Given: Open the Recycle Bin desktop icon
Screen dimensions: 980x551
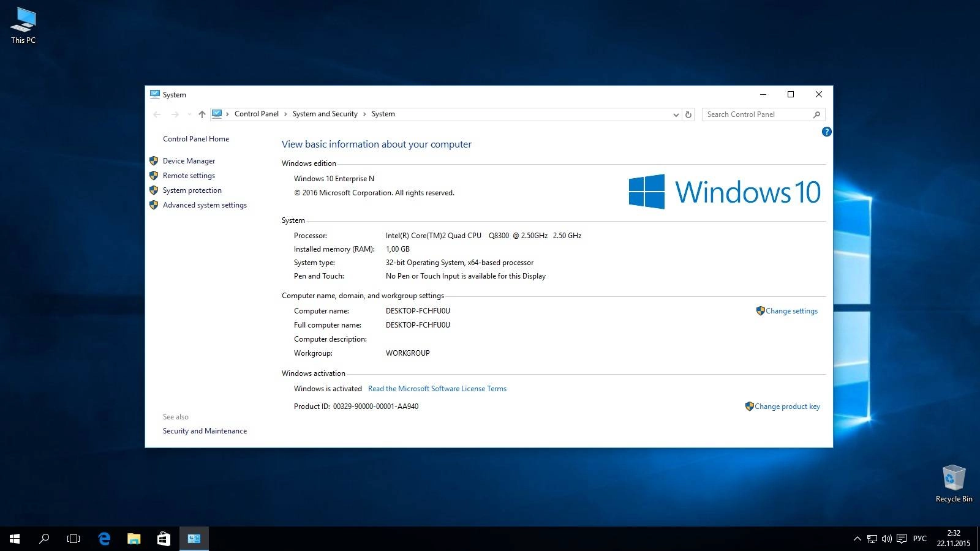Looking at the screenshot, I should (x=954, y=484).
